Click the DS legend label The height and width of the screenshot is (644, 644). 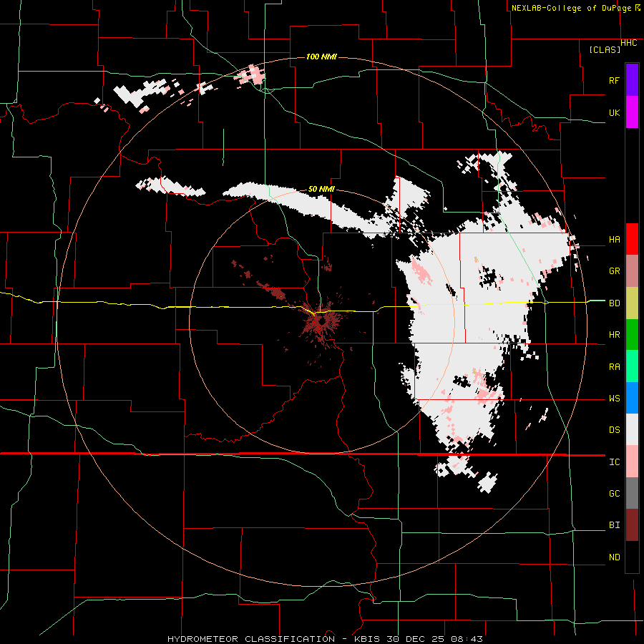(614, 430)
